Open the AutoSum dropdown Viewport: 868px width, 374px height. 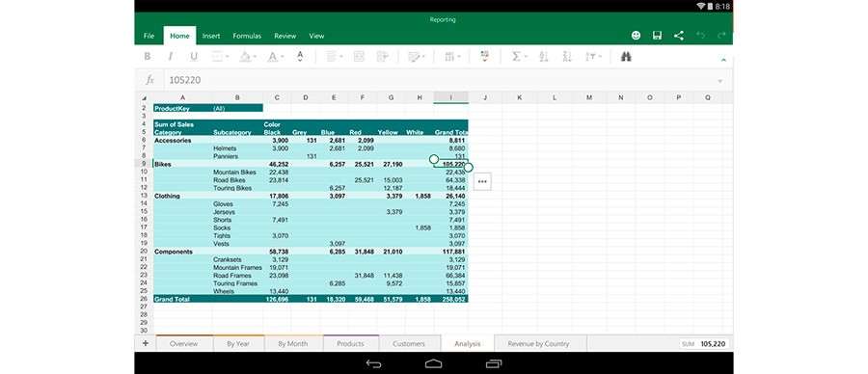(519, 57)
